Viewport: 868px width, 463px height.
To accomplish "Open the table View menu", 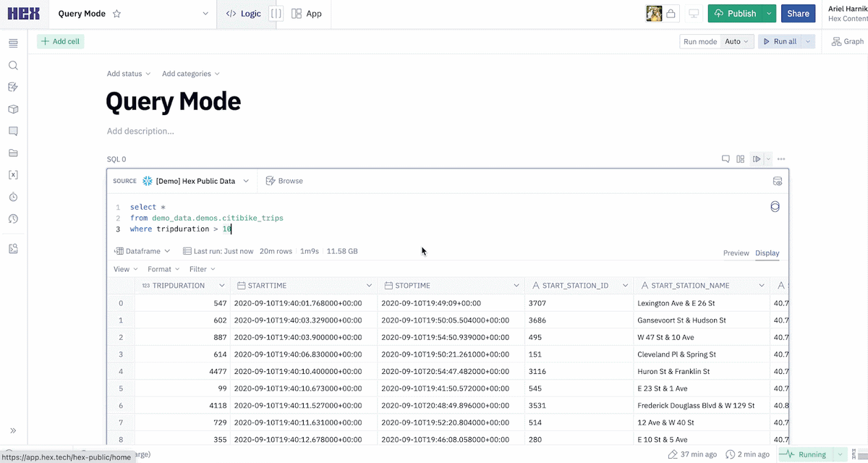I will 126,269.
